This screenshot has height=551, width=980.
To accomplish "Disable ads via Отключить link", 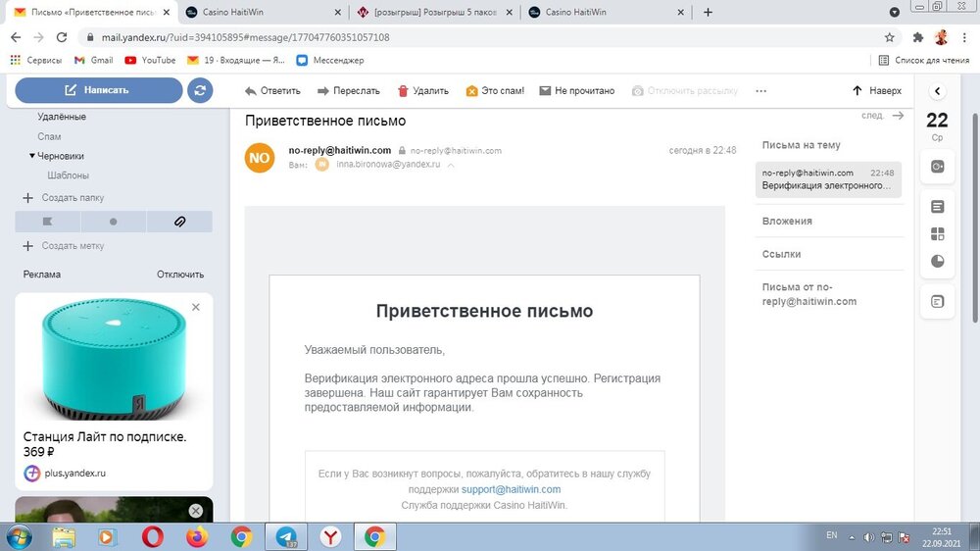I will click(180, 274).
